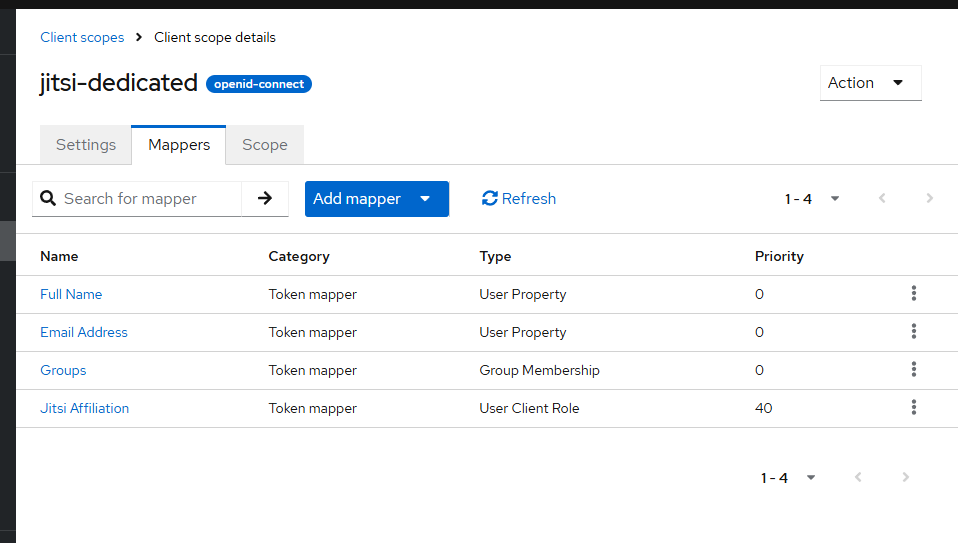The image size is (958, 543).
Task: Go to previous page in bottom pagination
Action: pyautogui.click(x=858, y=477)
